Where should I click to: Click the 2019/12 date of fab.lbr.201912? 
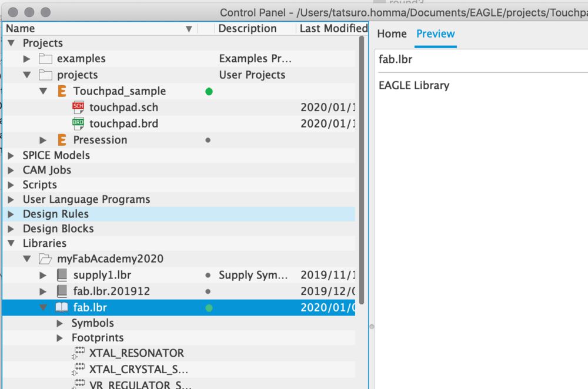point(328,291)
